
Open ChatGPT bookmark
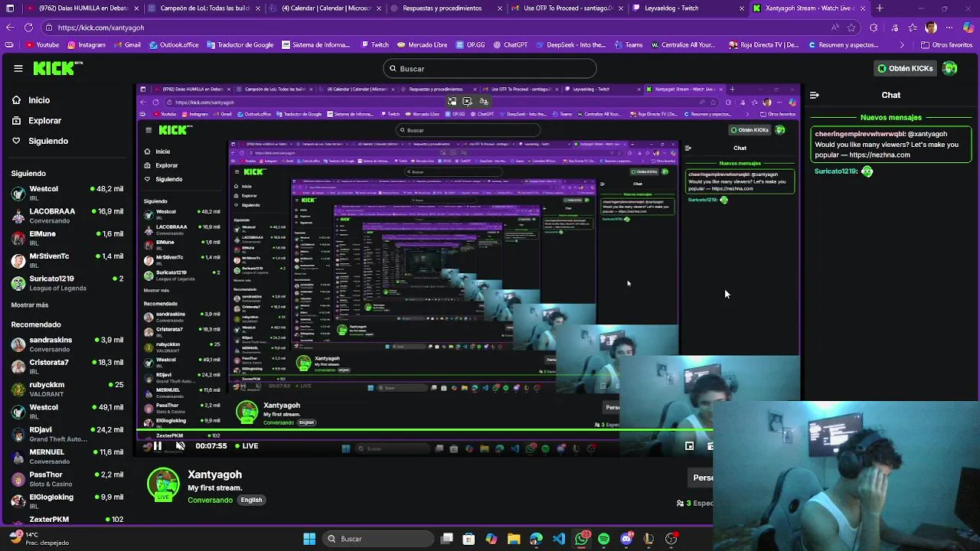click(x=510, y=45)
